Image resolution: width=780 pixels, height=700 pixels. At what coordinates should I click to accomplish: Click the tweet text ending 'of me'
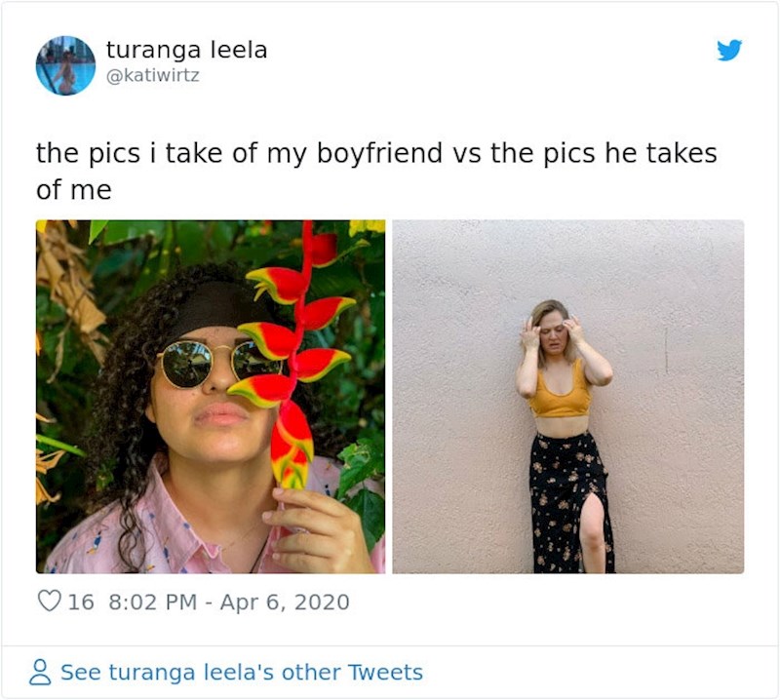tap(73, 189)
